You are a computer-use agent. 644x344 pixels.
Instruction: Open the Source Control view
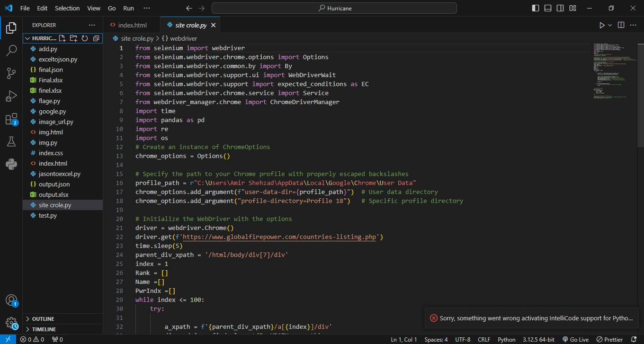(x=11, y=73)
